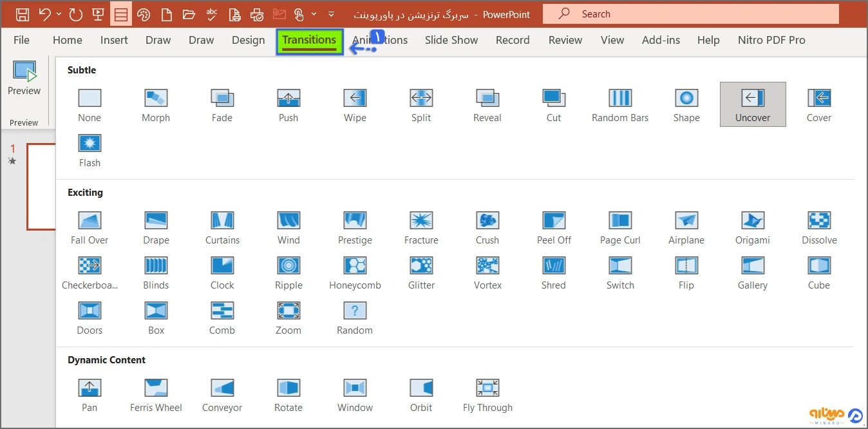Select the Origami transition
Screen dimensions: 868x429
coord(753,227)
